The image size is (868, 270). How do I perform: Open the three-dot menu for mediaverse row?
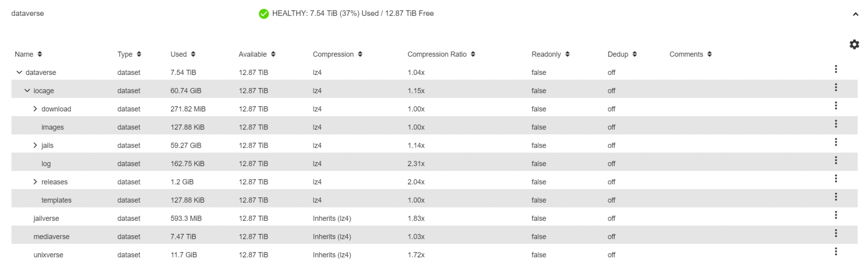tap(835, 233)
